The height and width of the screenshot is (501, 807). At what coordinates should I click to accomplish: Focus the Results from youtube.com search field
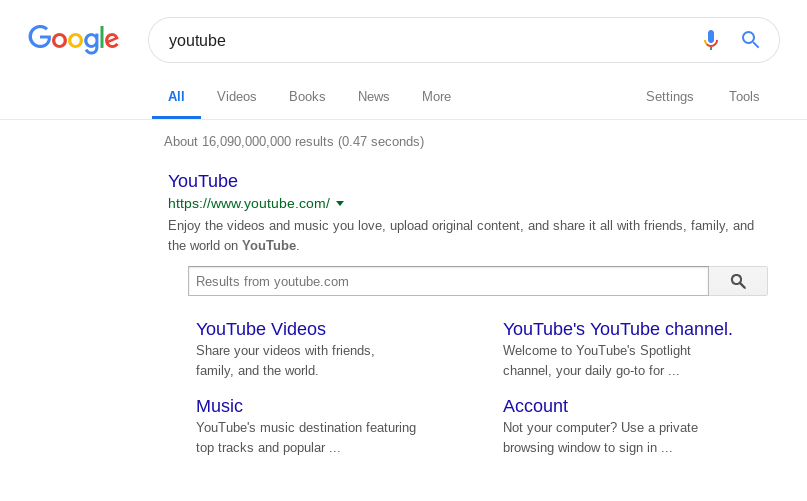coord(448,281)
